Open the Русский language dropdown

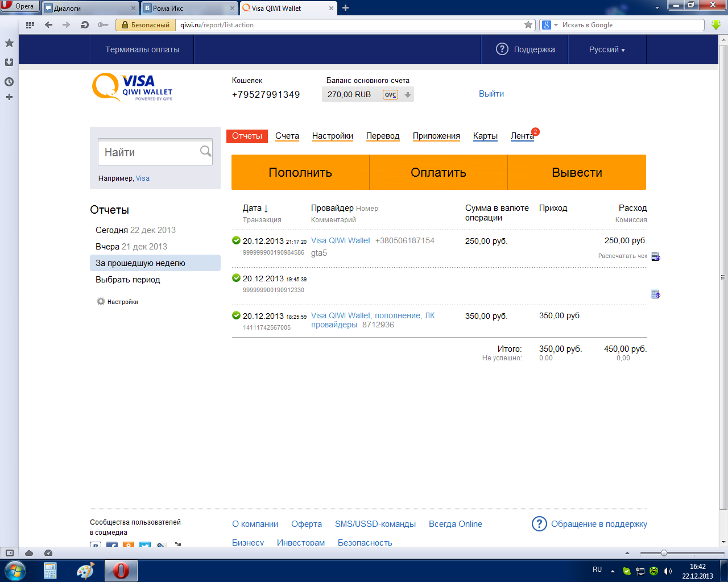click(x=607, y=49)
